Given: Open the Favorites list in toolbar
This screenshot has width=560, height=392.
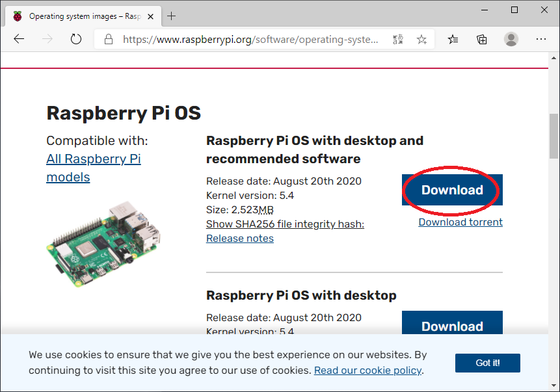Looking at the screenshot, I should pos(453,39).
